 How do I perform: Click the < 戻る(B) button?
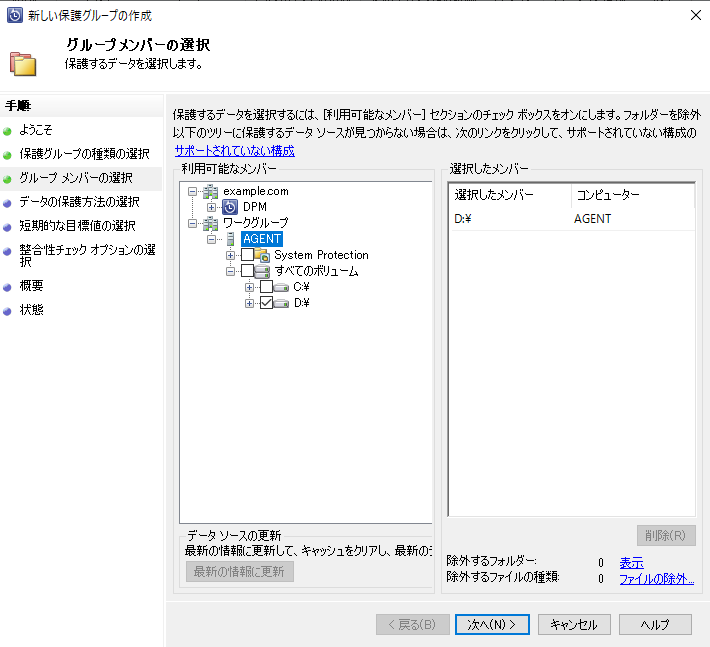click(x=413, y=625)
